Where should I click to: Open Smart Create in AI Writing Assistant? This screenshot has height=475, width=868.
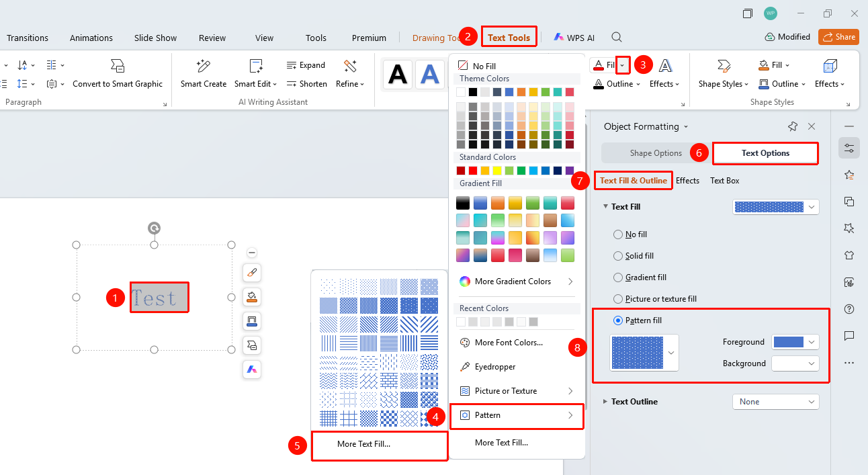204,74
